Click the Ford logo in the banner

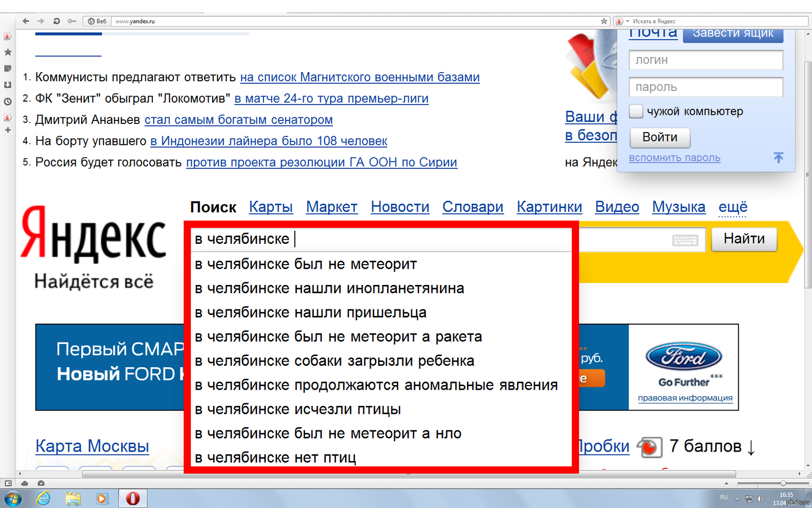pyautogui.click(x=684, y=356)
